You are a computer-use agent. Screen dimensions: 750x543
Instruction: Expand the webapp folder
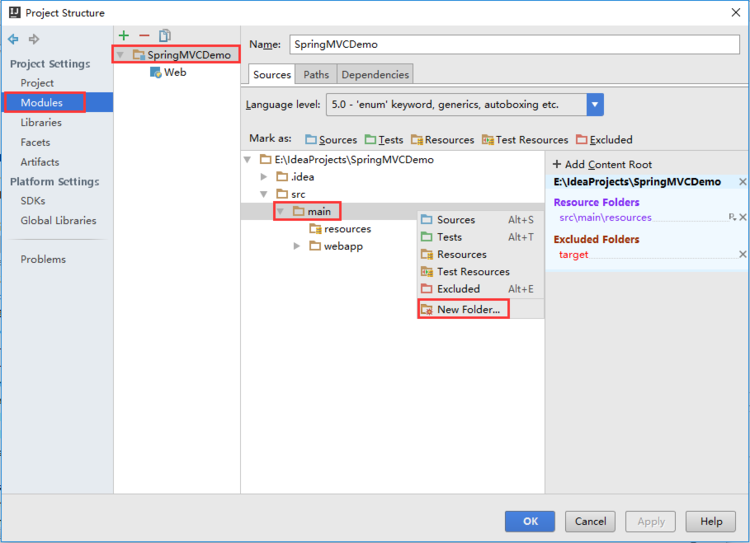tap(297, 246)
